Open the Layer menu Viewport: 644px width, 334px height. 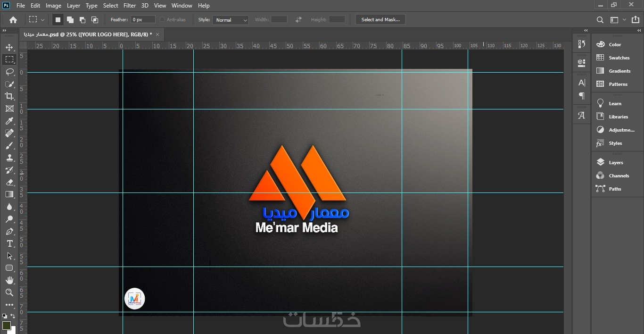[x=74, y=6]
